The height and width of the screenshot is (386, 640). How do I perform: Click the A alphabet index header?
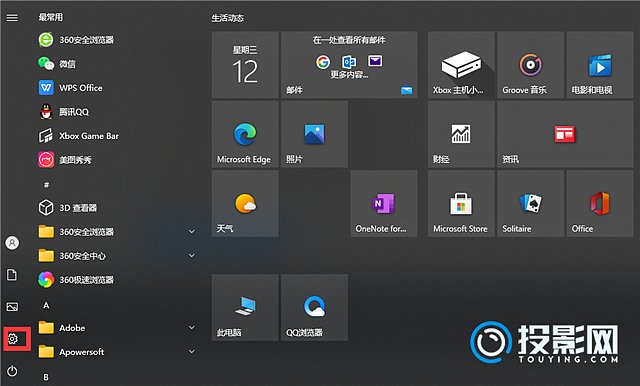coord(46,305)
